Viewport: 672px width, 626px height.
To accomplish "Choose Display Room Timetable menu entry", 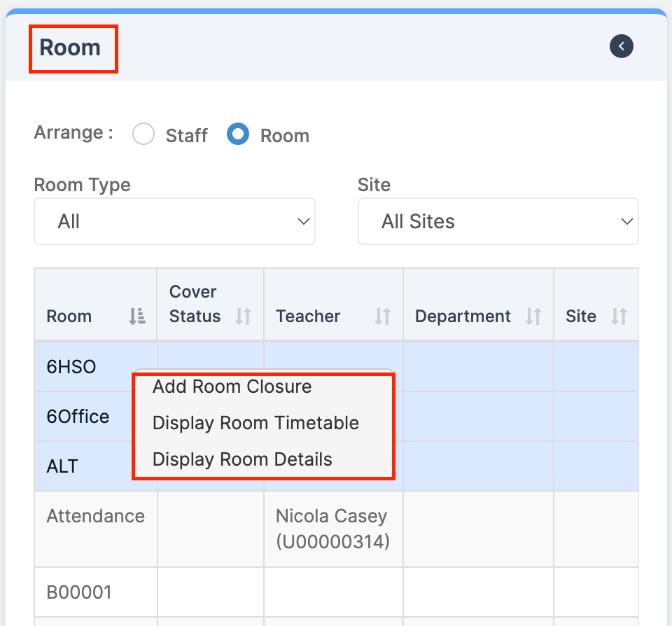I will [x=256, y=423].
